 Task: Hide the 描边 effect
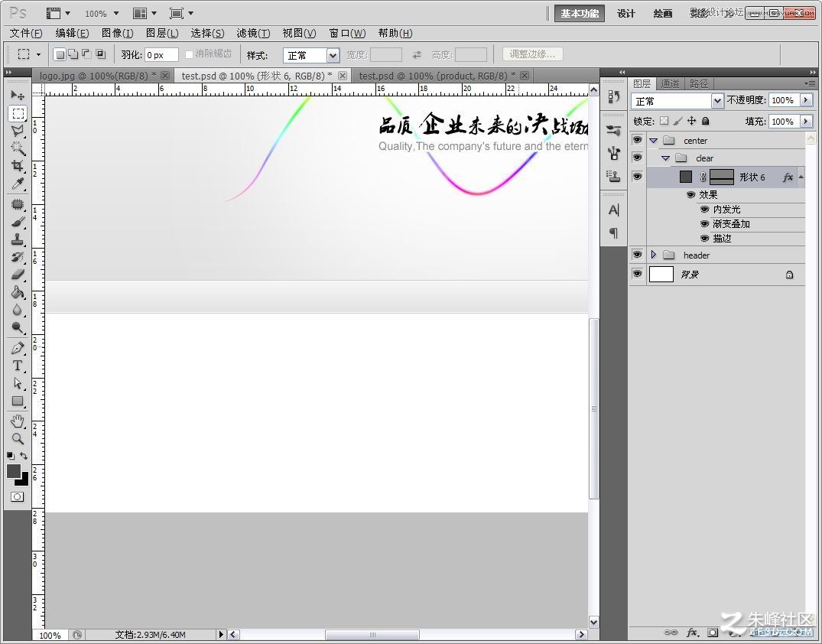[704, 238]
